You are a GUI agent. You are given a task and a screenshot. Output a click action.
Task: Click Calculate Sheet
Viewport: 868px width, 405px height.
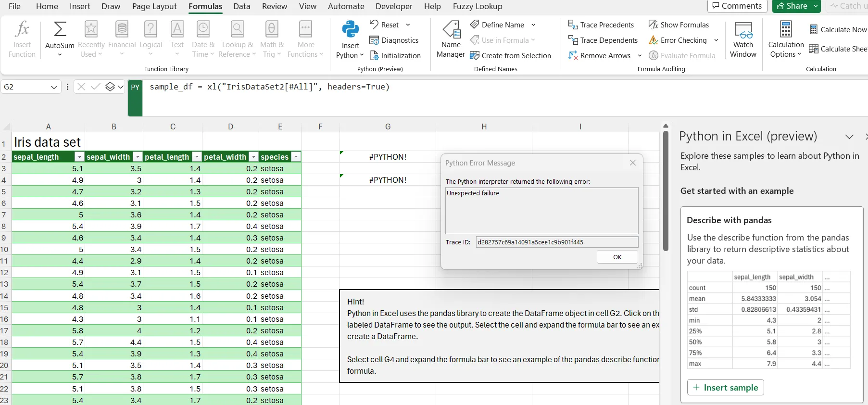pos(838,49)
